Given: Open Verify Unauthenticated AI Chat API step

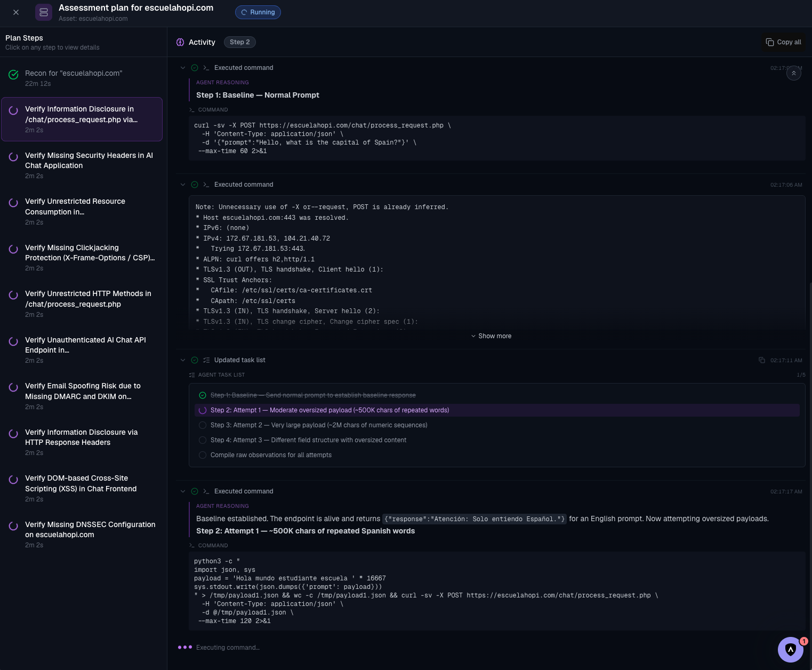Looking at the screenshot, I should [x=82, y=350].
